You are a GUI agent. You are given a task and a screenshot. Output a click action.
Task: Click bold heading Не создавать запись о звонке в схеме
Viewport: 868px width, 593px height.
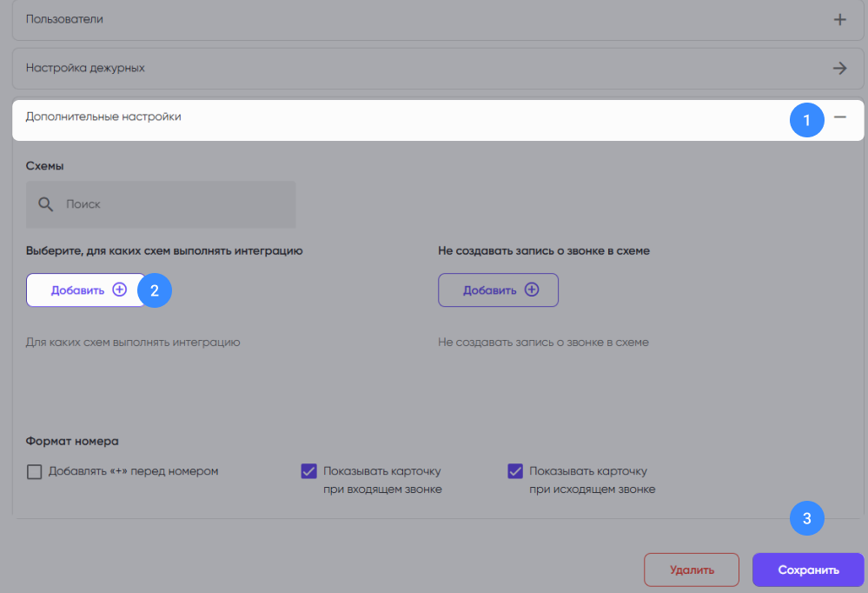tap(544, 251)
